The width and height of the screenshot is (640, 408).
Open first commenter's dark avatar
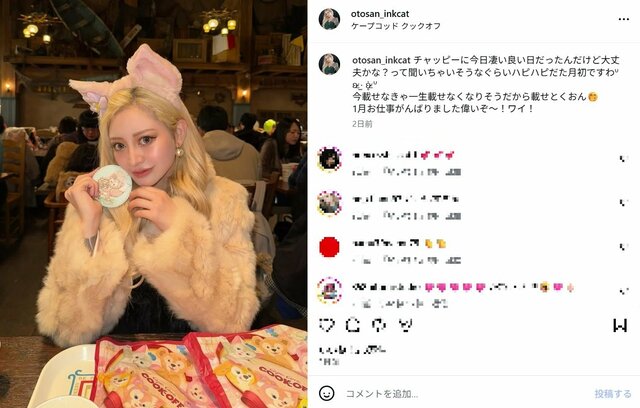(329, 159)
